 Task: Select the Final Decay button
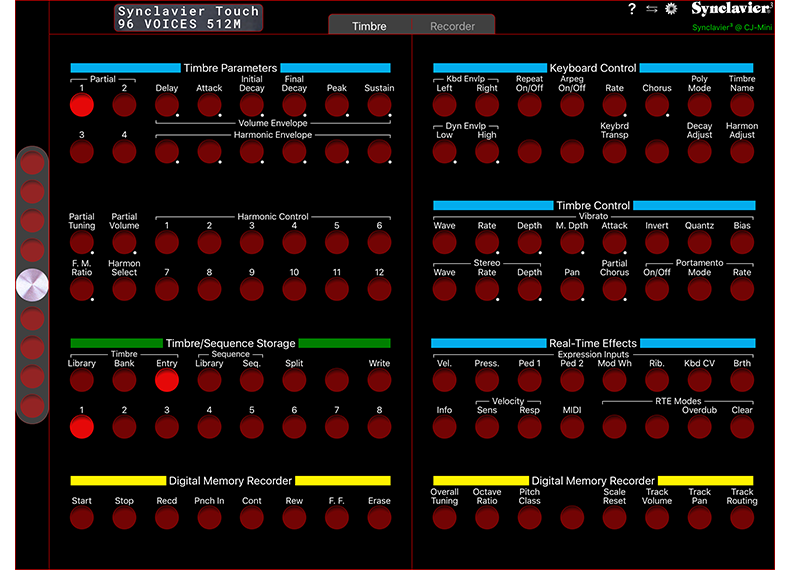294,105
